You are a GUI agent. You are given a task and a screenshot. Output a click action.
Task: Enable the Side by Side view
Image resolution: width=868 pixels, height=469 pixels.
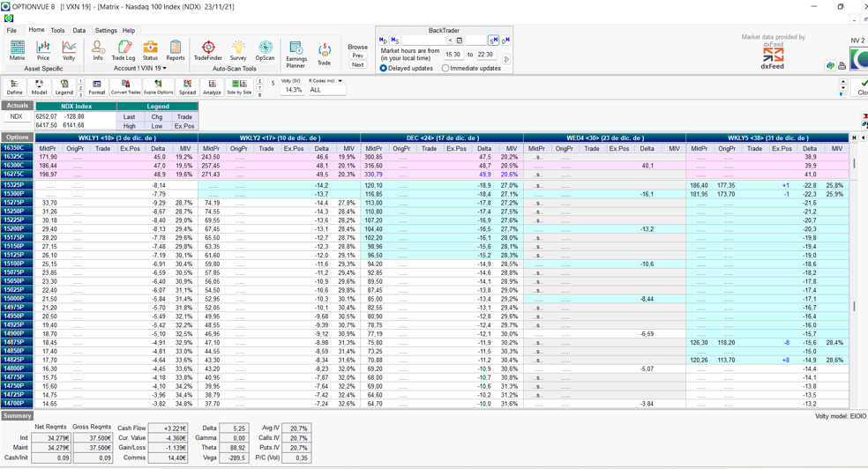click(239, 86)
